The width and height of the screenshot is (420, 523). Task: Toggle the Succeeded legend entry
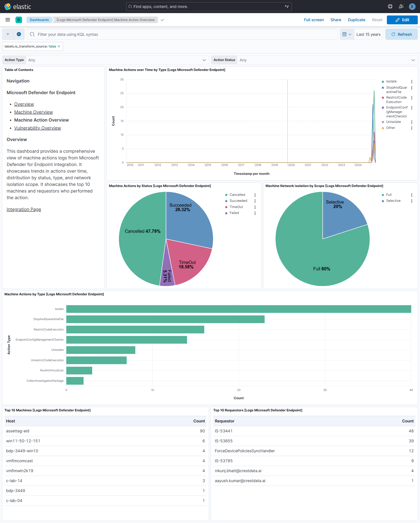(238, 201)
